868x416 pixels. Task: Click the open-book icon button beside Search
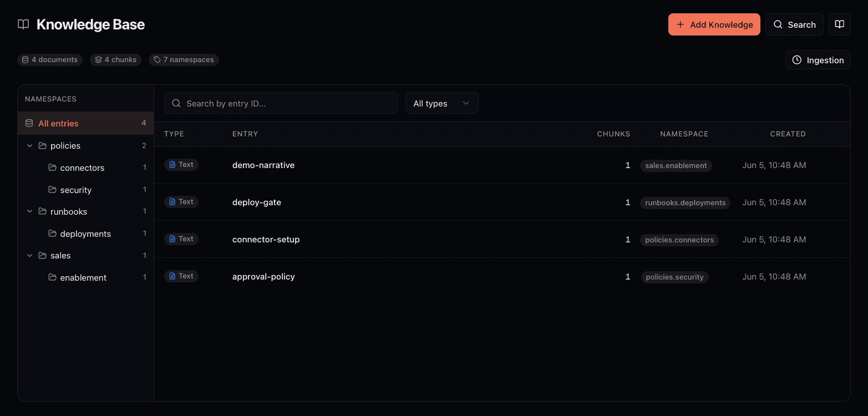click(840, 24)
